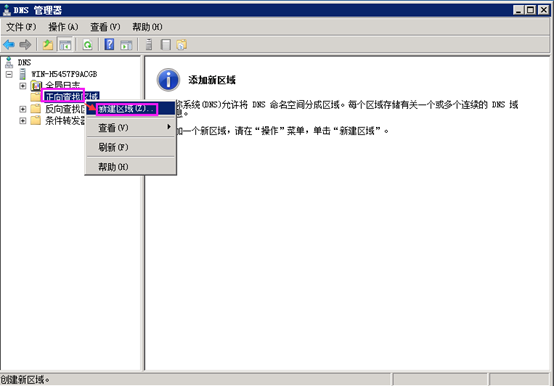Select the DNS root tree item
This screenshot has height=386, width=554.
pyautogui.click(x=24, y=63)
